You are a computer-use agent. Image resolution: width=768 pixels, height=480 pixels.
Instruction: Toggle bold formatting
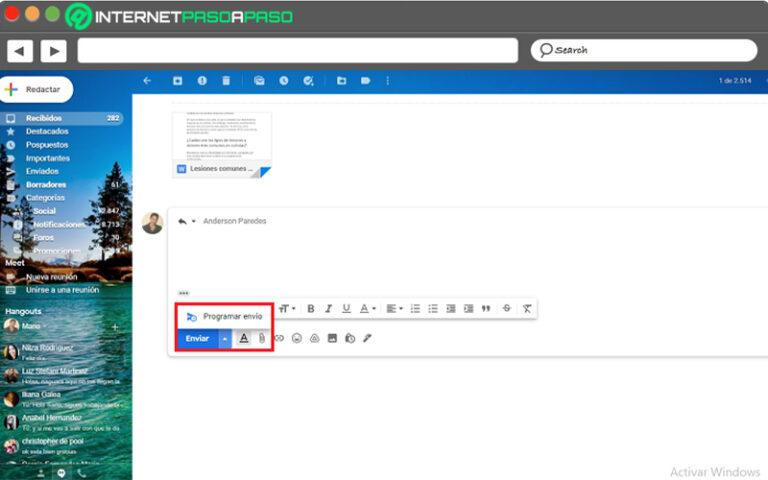[x=311, y=309]
